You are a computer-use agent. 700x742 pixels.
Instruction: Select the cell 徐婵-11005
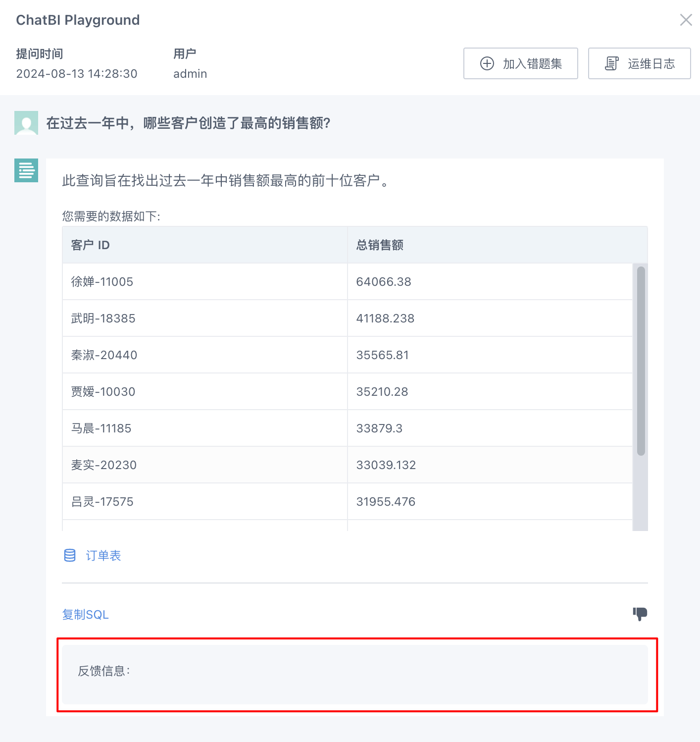205,282
